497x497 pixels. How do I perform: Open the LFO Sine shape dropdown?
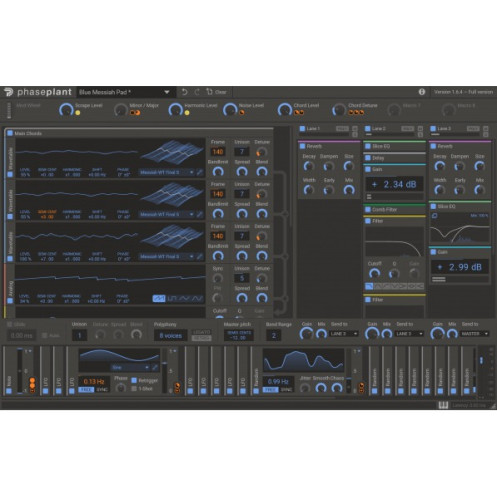click(x=130, y=367)
